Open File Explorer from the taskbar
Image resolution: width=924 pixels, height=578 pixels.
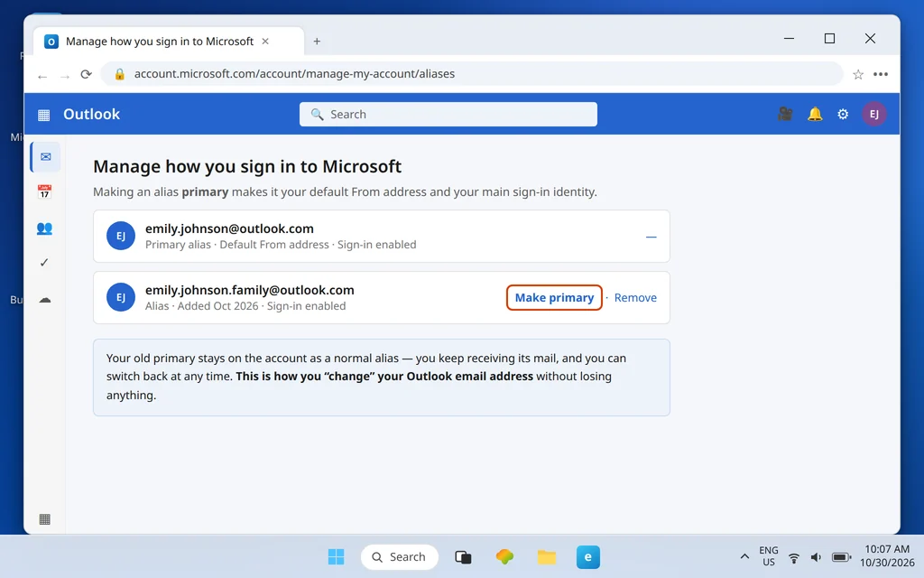click(546, 556)
